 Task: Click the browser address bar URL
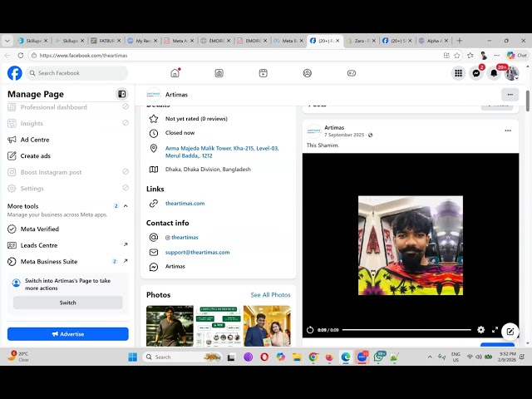tap(83, 56)
